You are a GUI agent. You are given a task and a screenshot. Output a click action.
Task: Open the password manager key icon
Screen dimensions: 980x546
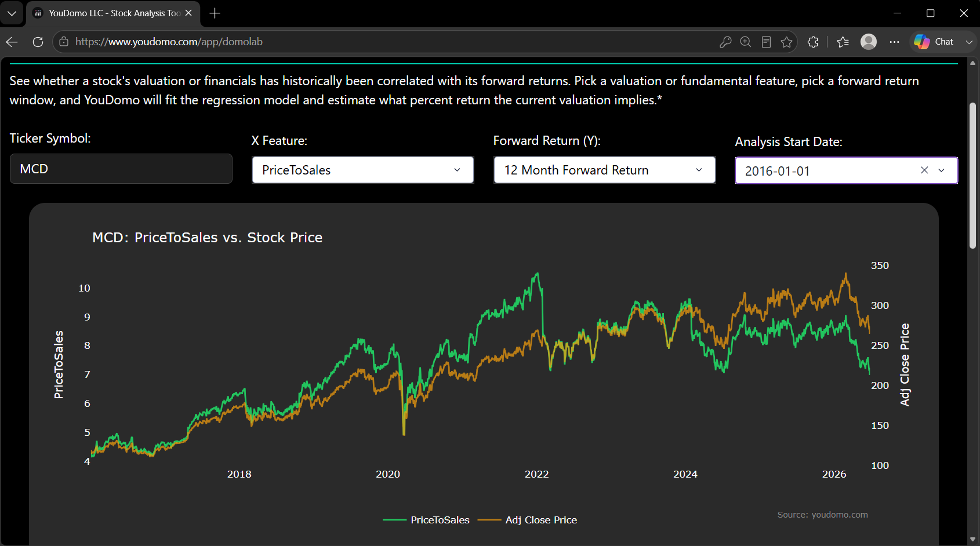coord(725,42)
